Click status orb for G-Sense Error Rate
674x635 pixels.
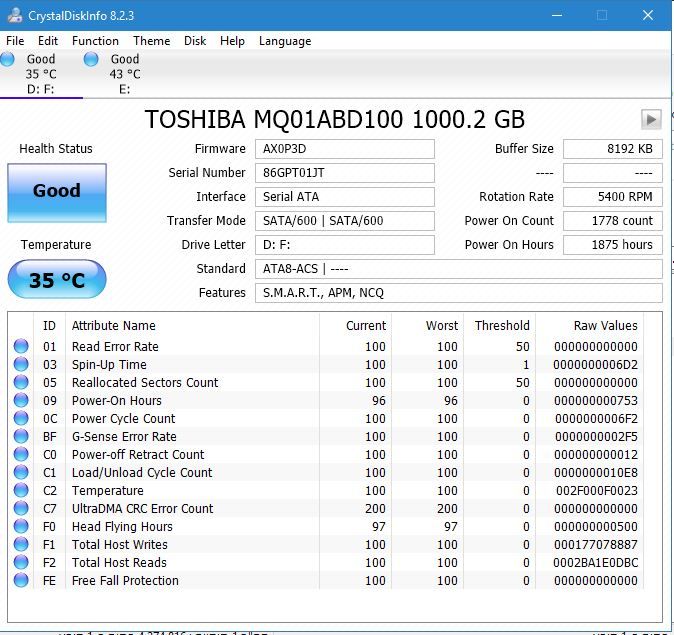click(x=21, y=437)
